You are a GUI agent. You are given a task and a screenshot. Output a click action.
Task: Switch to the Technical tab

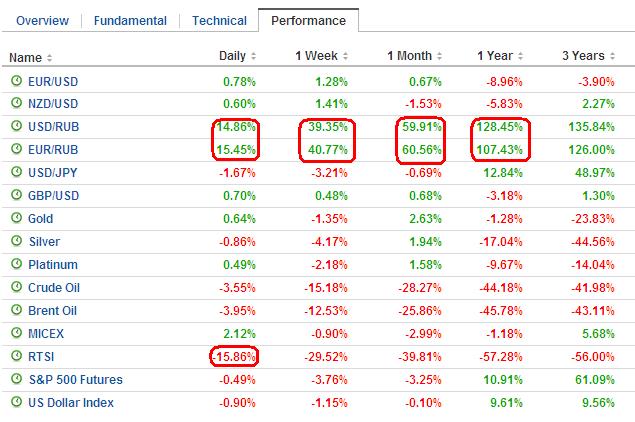tap(219, 21)
